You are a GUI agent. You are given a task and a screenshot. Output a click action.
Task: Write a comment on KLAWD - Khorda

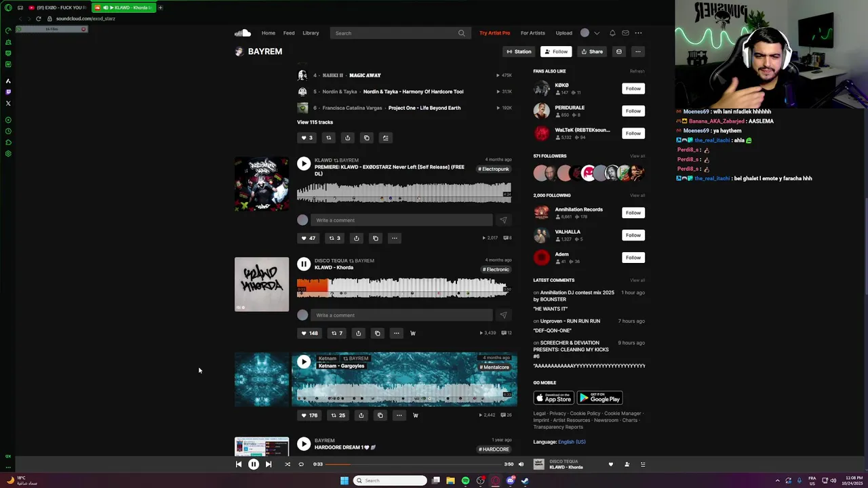click(x=401, y=315)
